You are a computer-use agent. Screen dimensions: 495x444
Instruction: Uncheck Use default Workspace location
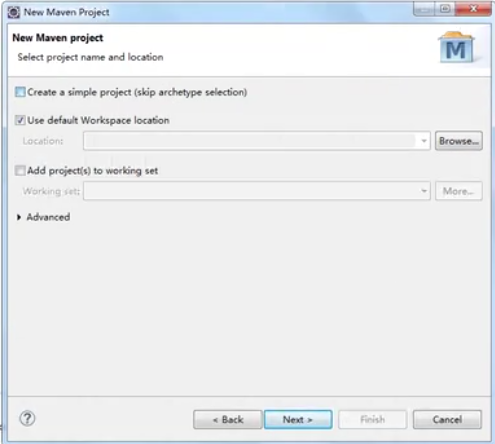pos(20,120)
